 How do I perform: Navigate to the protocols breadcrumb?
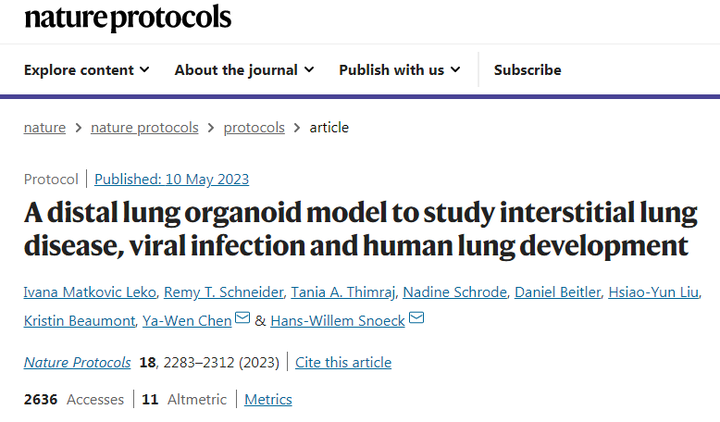click(x=254, y=127)
